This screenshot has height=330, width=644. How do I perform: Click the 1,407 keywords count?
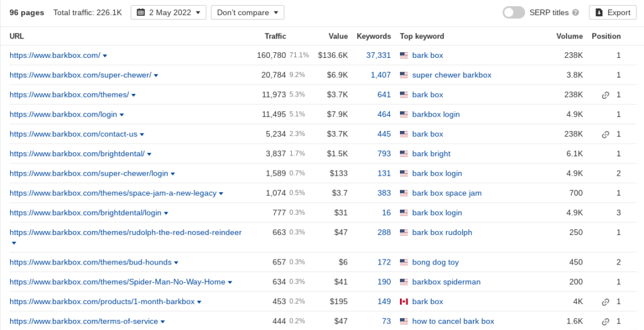tap(380, 75)
